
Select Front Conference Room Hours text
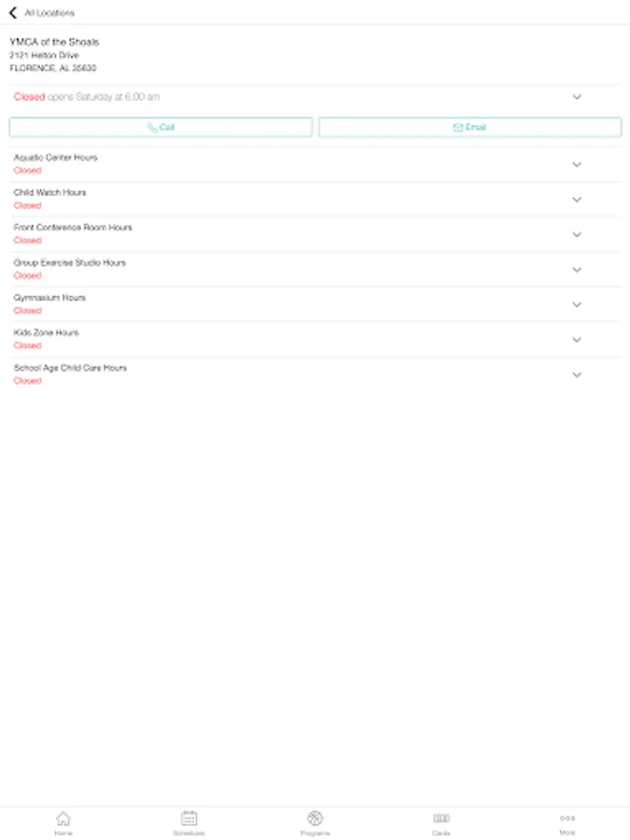[x=73, y=227]
